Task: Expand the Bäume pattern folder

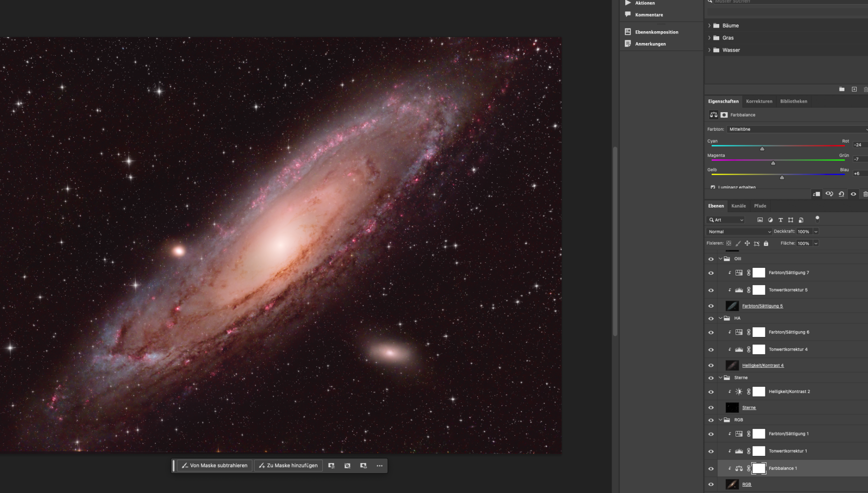Action: [x=709, y=26]
